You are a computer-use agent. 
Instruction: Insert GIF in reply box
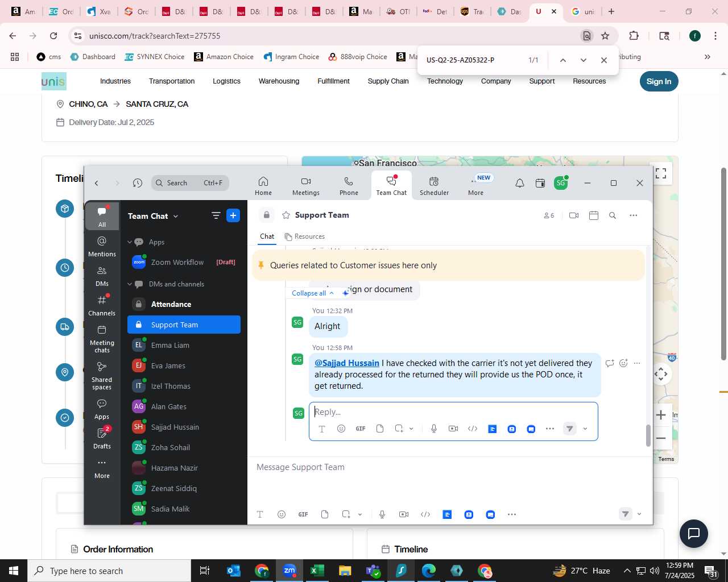[x=361, y=429]
